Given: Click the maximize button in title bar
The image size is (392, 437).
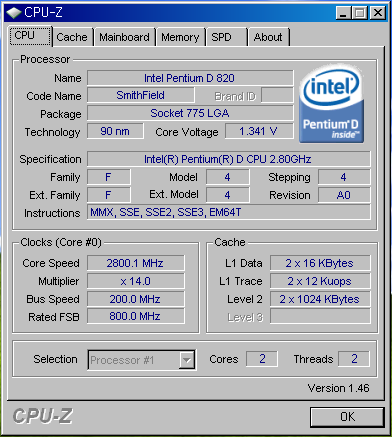Looking at the screenshot, I should tap(360, 13).
